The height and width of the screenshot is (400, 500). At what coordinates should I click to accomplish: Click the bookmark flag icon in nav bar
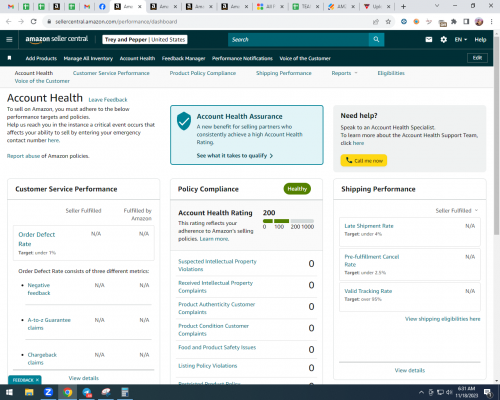[x=9, y=58]
